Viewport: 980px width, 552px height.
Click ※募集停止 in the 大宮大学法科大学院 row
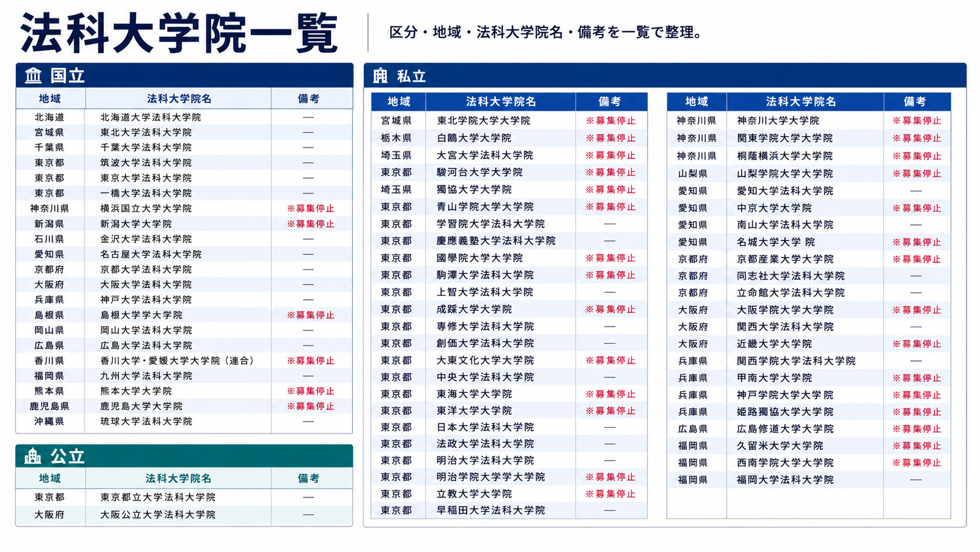coord(610,155)
